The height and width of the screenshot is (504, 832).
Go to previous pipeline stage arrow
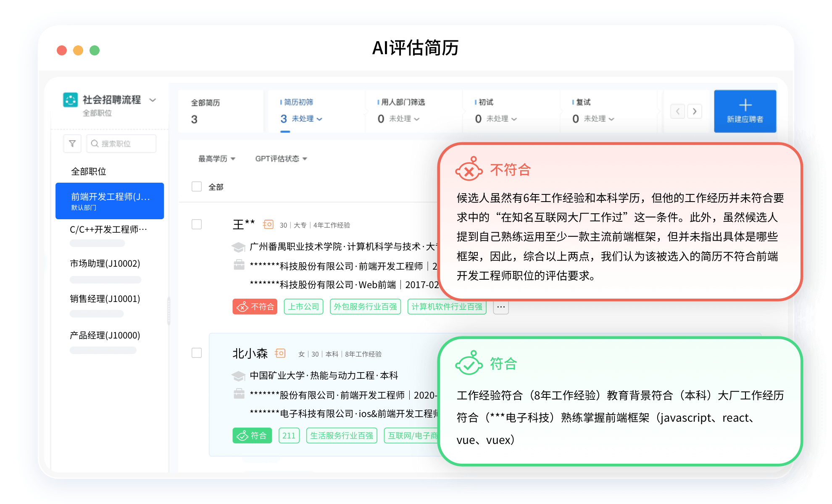(677, 111)
